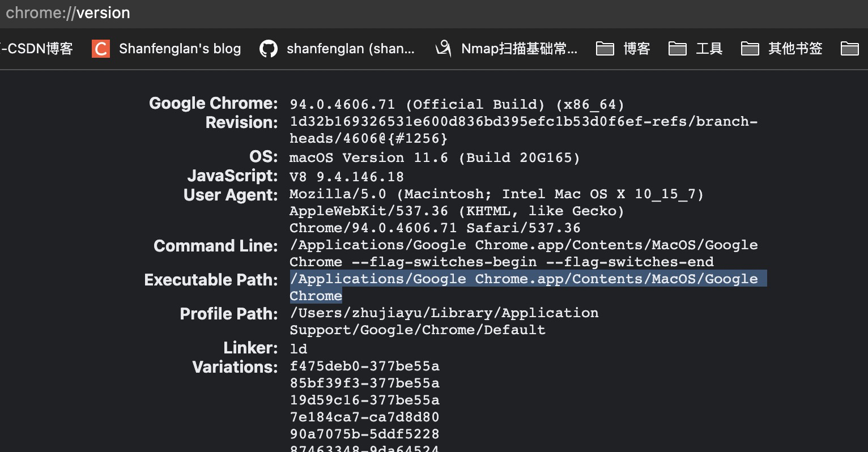Screen dimensions: 868x452
Task: Click the orange CSDN icon of Shanfenglan's blog
Action: [x=101, y=49]
